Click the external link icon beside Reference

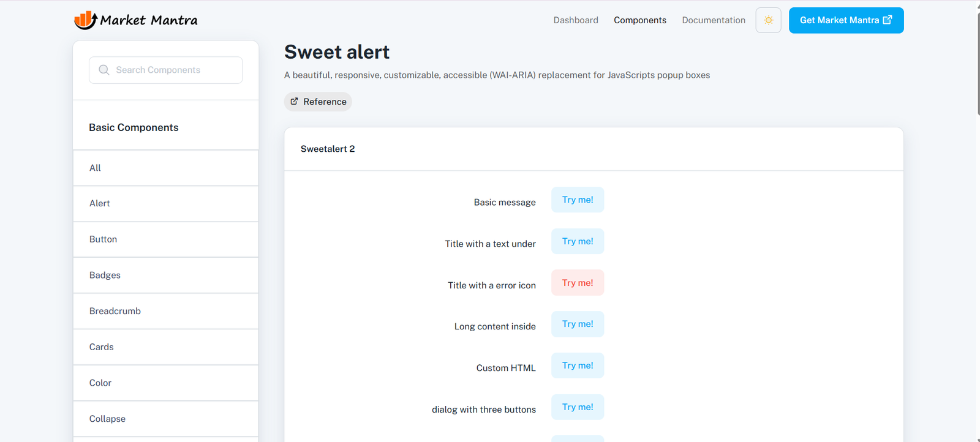[x=294, y=102]
